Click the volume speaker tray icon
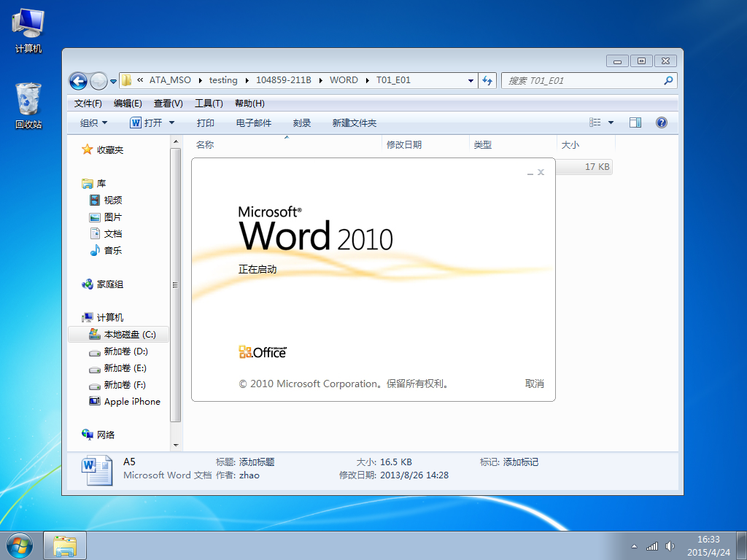Image resolution: width=747 pixels, height=560 pixels. coord(670,546)
